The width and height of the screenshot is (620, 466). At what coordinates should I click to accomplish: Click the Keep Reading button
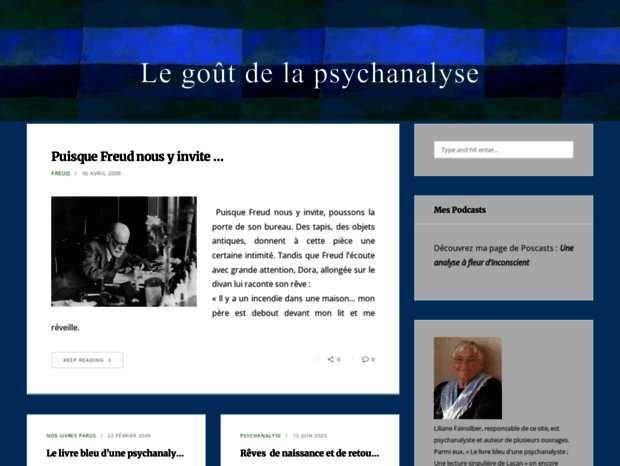pyautogui.click(x=87, y=360)
